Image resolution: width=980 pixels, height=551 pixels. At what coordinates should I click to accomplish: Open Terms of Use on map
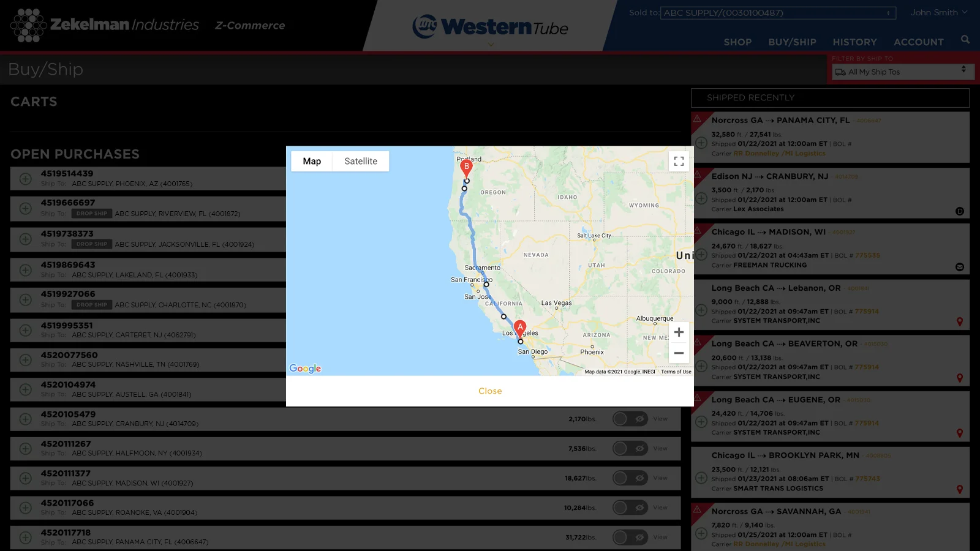coord(676,372)
